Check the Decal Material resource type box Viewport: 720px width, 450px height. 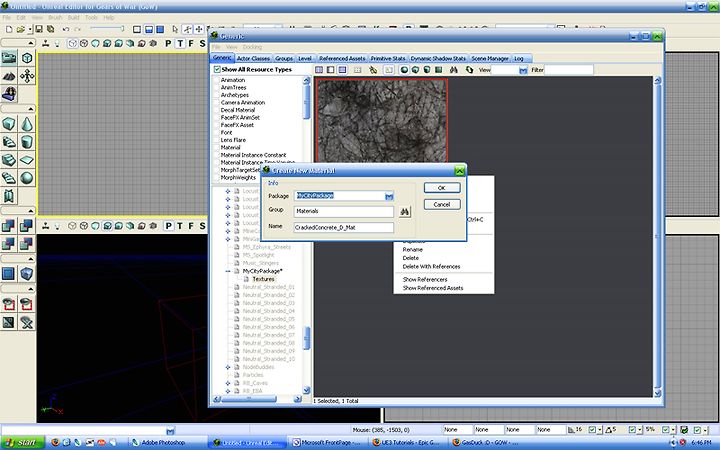[216, 110]
